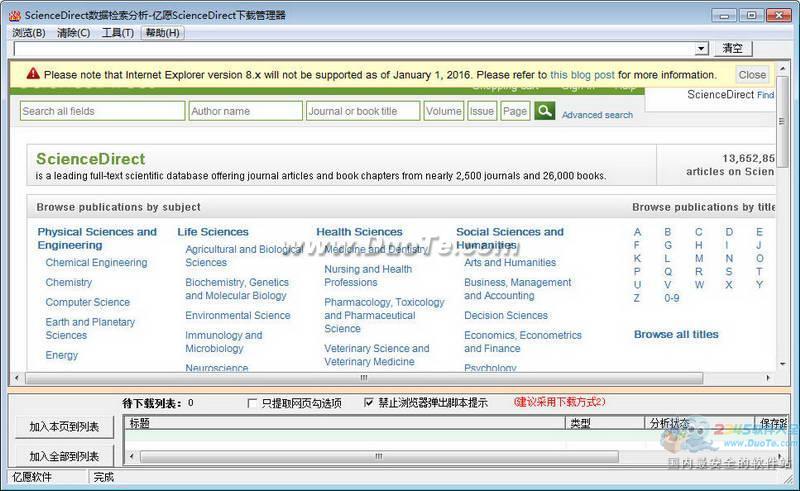
Task: Click 加入全部到列表 button
Action: coord(64,456)
